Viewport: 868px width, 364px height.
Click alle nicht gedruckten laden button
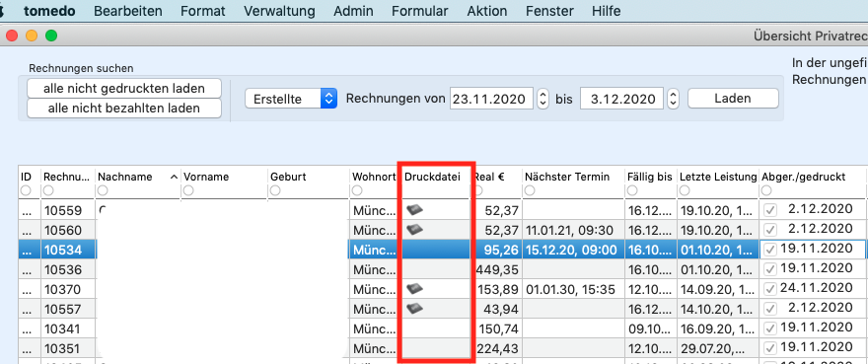[124, 88]
